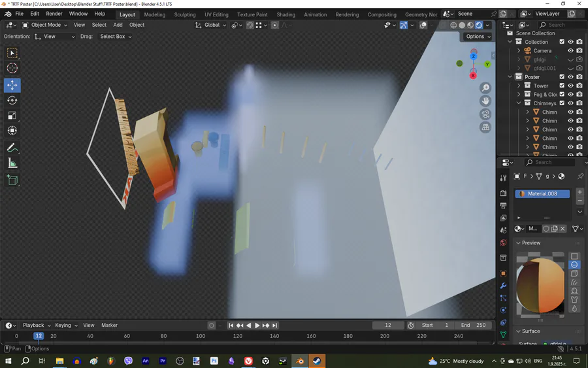This screenshot has width=588, height=368.
Task: Uncheck the Chimneys collection checkbox
Action: (x=562, y=103)
